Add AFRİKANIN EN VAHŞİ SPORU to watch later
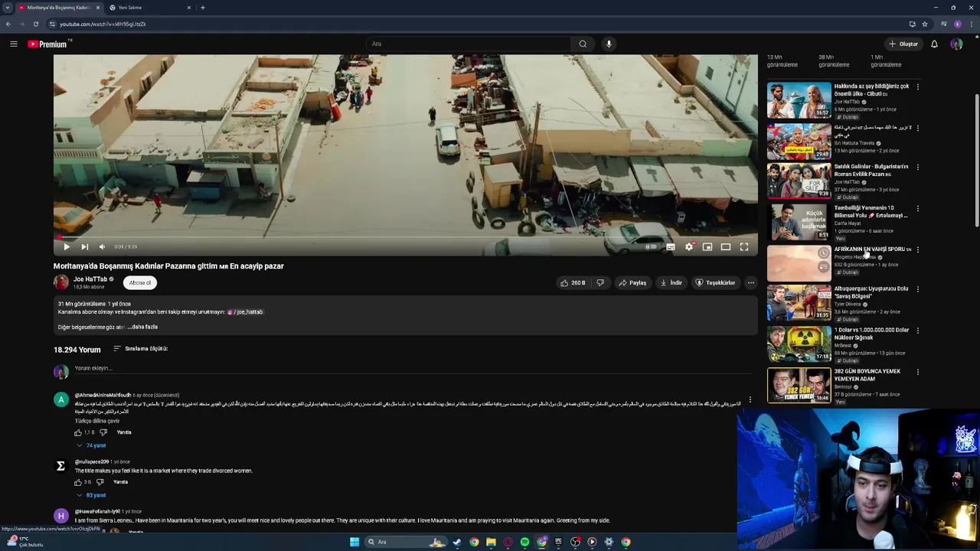 pos(823,253)
